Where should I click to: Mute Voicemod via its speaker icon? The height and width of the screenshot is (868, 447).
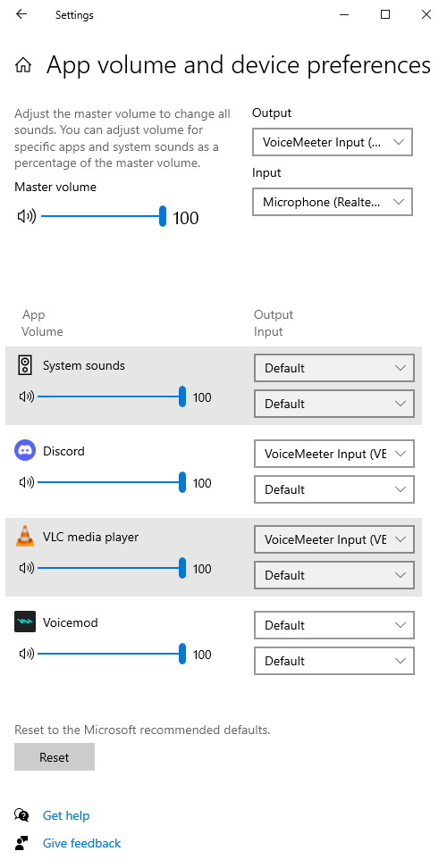pos(27,654)
